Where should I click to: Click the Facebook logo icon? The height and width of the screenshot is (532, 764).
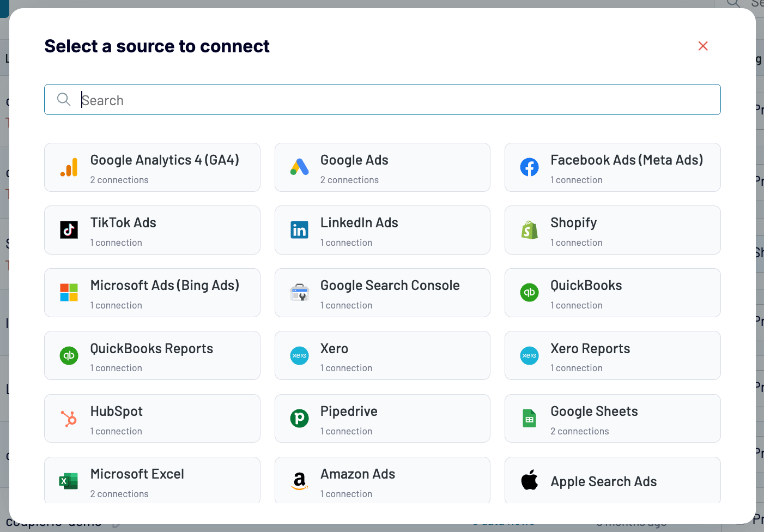click(529, 167)
